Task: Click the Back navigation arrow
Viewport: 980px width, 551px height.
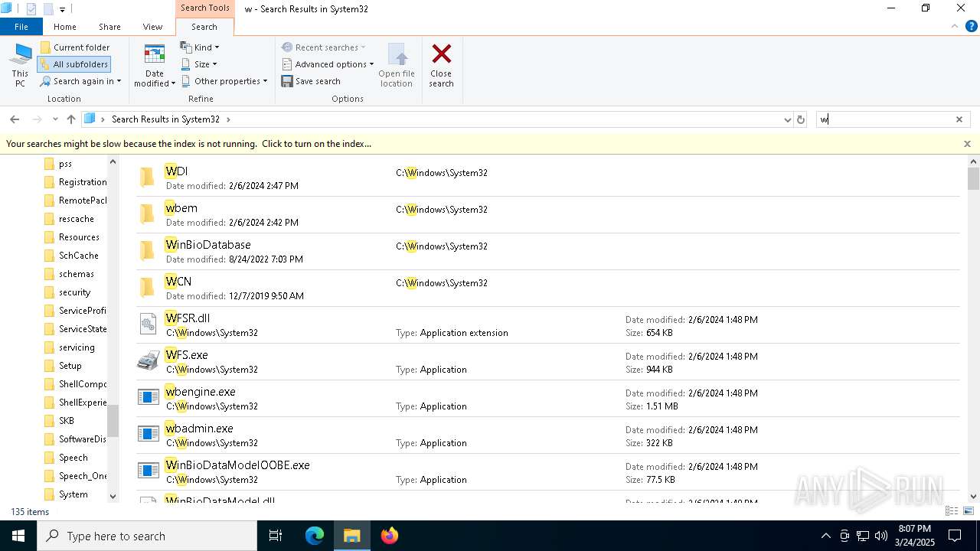Action: (15, 119)
